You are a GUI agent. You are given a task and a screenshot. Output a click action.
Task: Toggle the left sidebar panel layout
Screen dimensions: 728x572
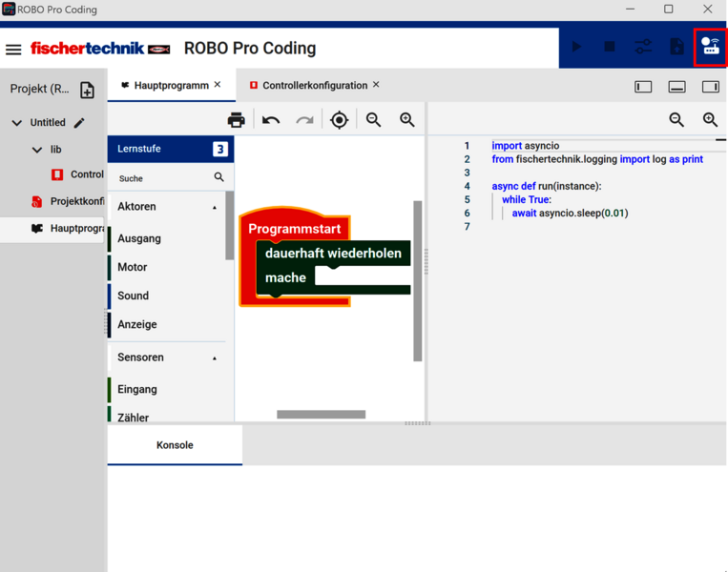tap(643, 87)
